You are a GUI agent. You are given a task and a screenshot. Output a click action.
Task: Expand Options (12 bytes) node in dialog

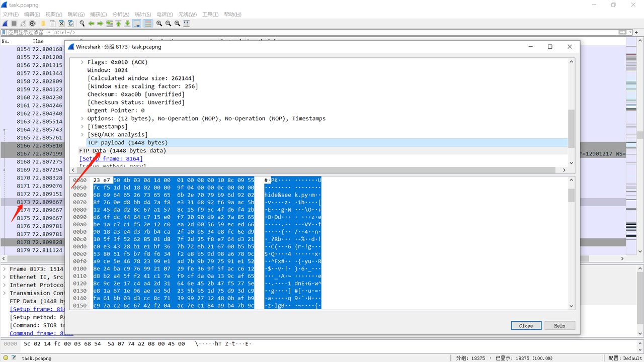coord(83,119)
